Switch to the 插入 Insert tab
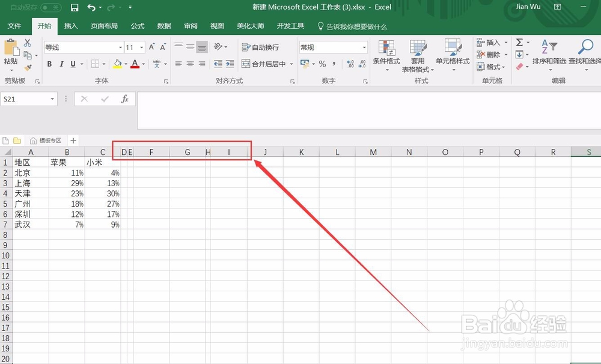 71,26
